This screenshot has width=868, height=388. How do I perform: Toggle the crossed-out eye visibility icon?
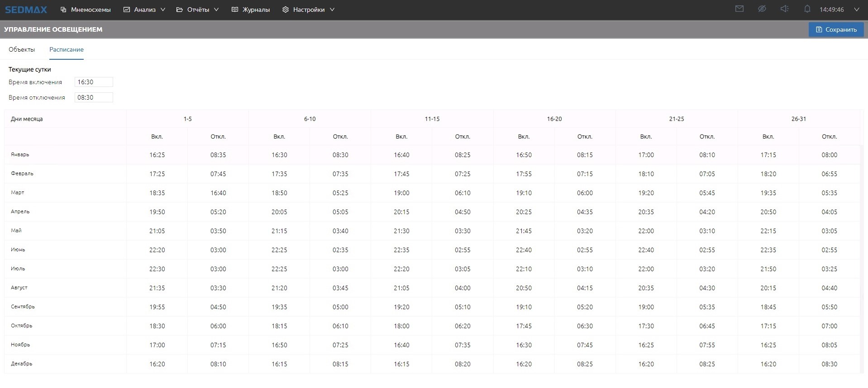762,9
